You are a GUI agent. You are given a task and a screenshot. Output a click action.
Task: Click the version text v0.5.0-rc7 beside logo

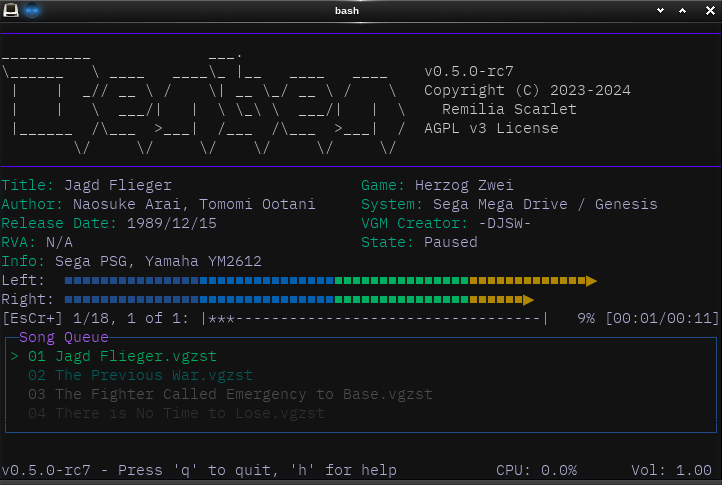468,71
